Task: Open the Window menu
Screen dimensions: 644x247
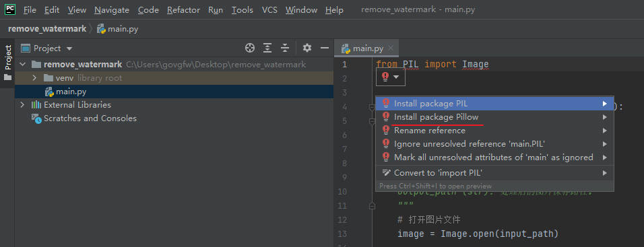Action: (301, 10)
